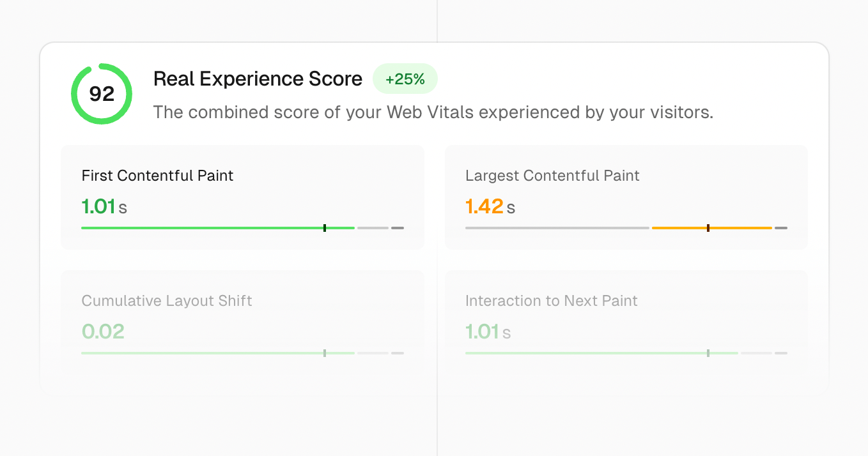
Task: Click the gray segment of Largest Contentful Paint bar
Action: pos(557,228)
